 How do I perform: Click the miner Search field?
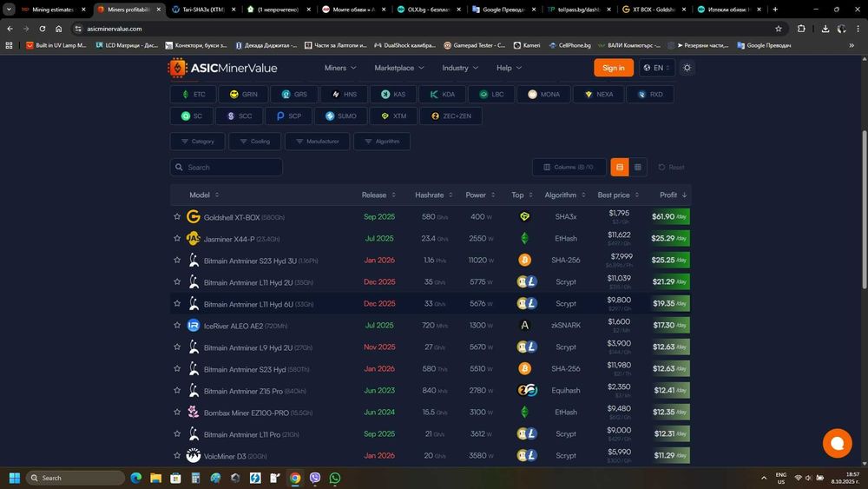point(227,168)
